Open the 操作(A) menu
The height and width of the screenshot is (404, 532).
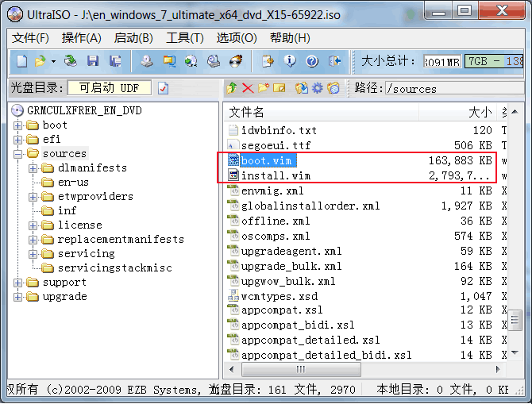82,38
